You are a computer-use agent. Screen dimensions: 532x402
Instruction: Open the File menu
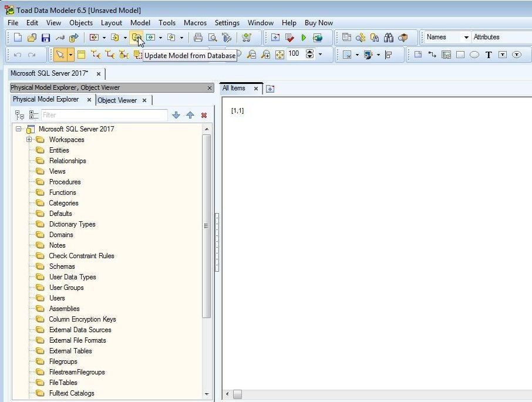tap(13, 23)
